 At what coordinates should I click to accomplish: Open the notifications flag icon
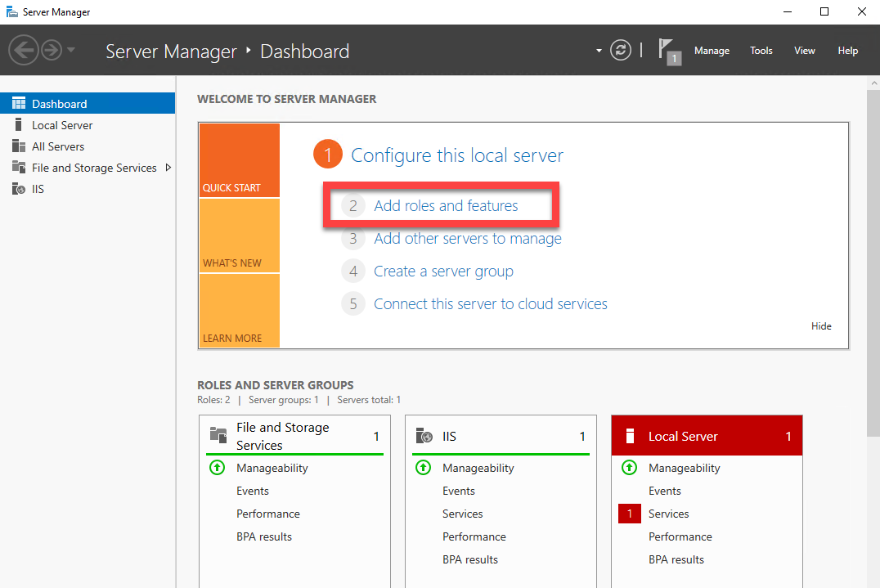point(668,51)
